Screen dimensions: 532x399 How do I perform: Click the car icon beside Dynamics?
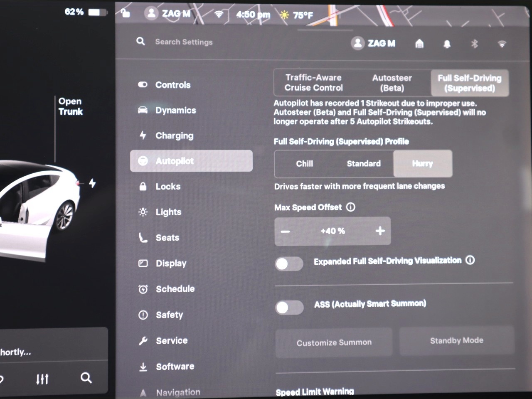(143, 110)
